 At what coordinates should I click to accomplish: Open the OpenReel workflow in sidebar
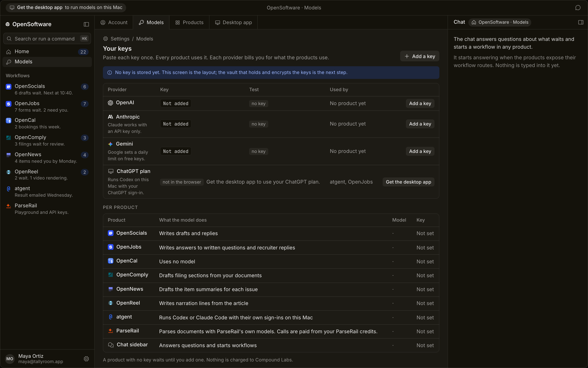tap(47, 175)
